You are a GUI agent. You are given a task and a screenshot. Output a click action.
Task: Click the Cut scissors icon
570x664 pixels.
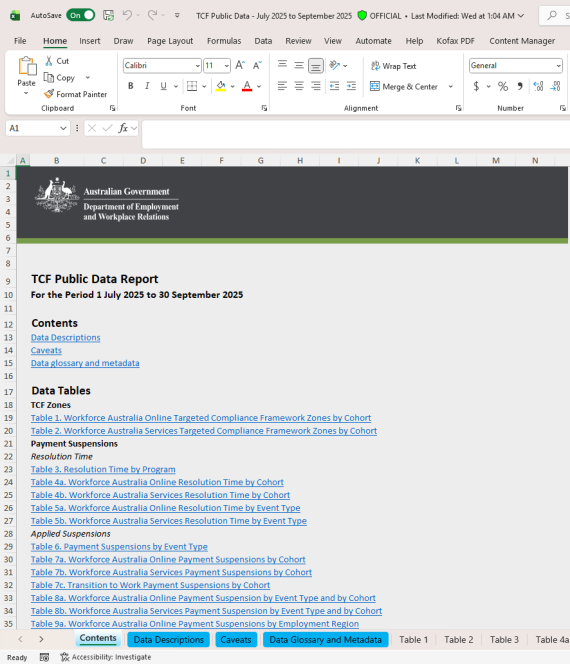pyautogui.click(x=49, y=61)
